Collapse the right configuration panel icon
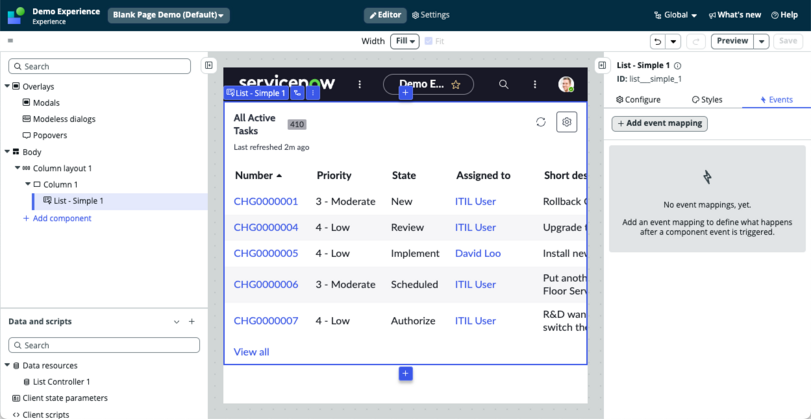This screenshot has width=811, height=419. tap(602, 65)
